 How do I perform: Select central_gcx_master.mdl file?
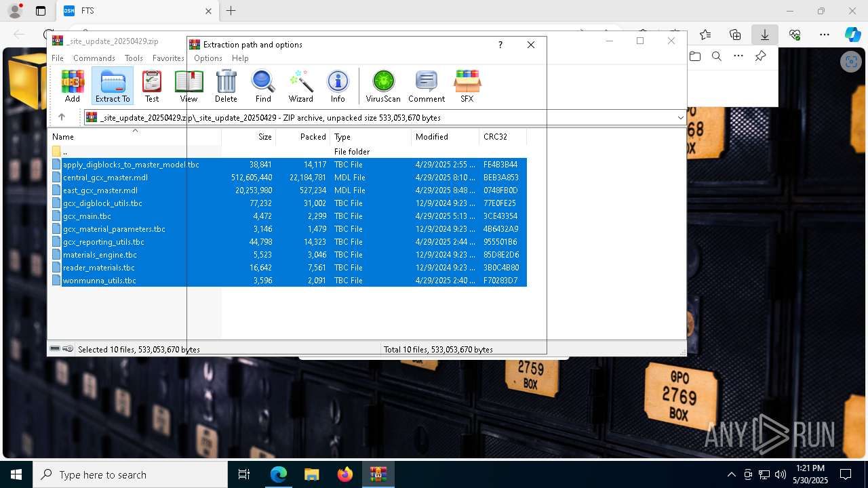click(x=289, y=178)
